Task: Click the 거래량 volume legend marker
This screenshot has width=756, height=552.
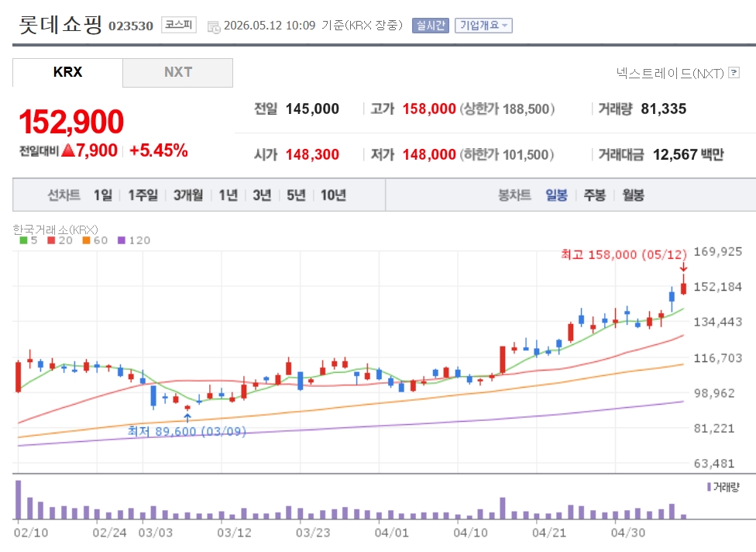Action: coord(709,488)
